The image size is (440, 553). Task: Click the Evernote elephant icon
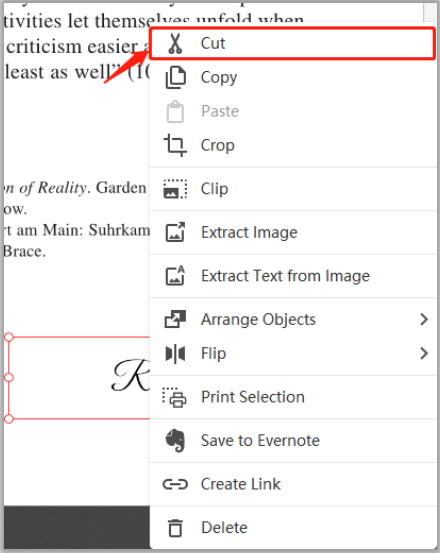coord(175,440)
